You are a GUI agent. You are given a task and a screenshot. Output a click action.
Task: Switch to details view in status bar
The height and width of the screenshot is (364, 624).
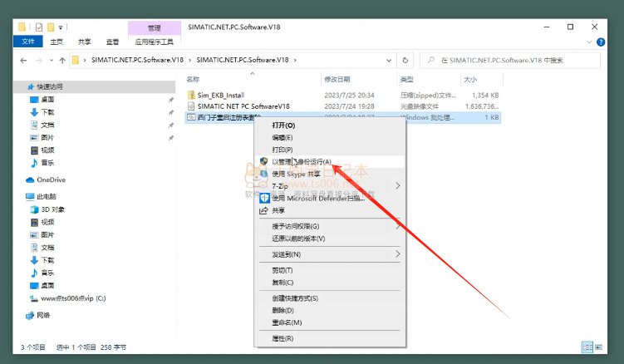point(587,347)
